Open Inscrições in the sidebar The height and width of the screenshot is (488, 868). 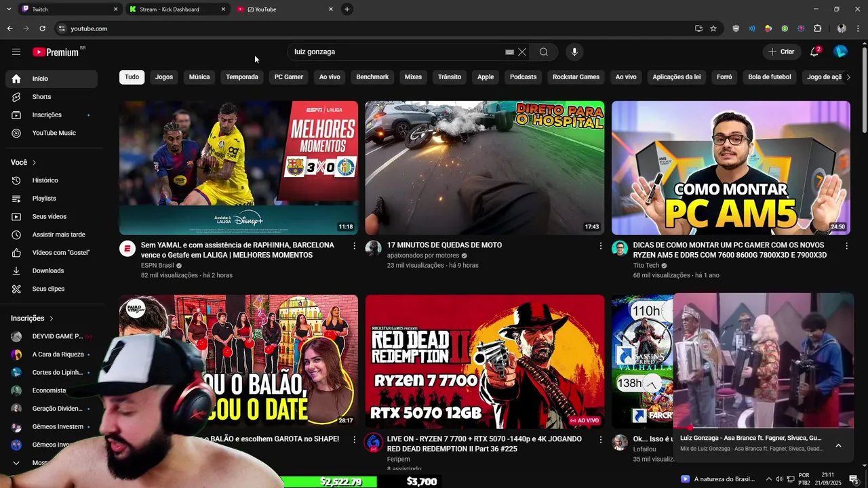52,115
